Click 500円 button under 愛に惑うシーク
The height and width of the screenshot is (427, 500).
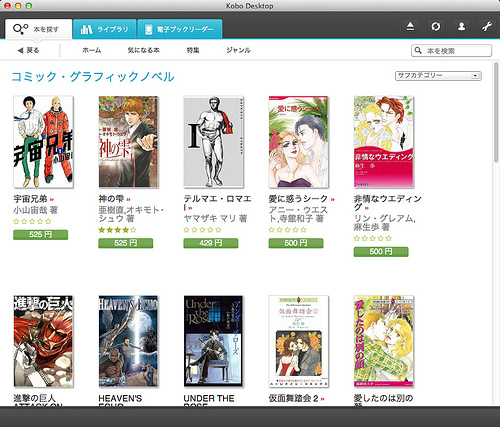pos(296,243)
